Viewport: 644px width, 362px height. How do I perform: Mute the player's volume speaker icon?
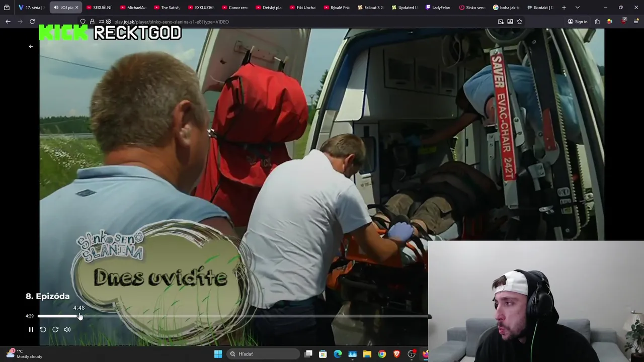point(67,329)
